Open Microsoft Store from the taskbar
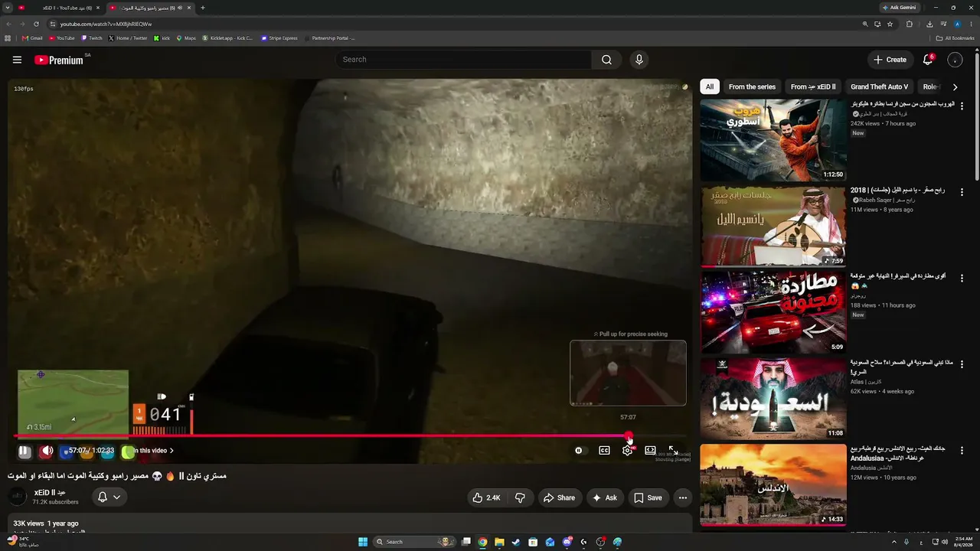 (533, 542)
